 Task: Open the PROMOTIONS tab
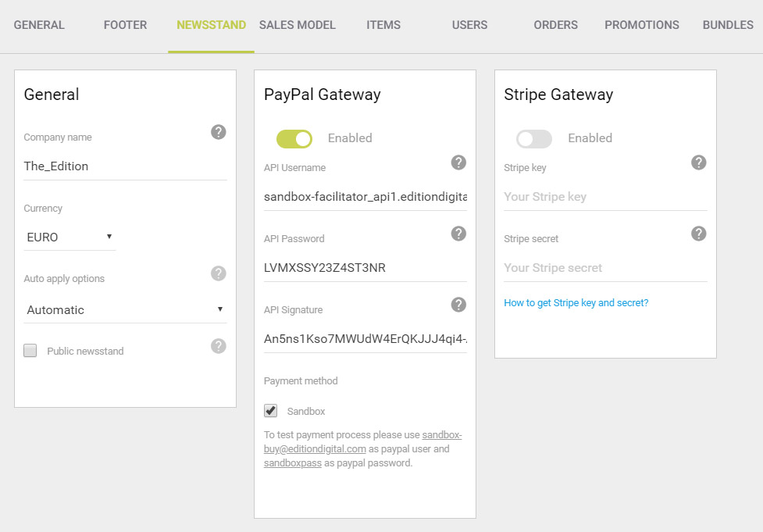(x=642, y=25)
